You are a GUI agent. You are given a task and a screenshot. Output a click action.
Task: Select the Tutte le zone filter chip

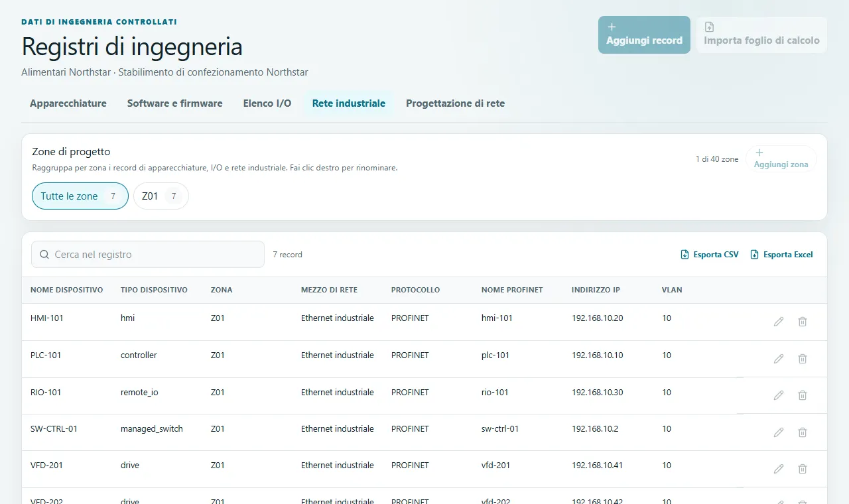(80, 196)
